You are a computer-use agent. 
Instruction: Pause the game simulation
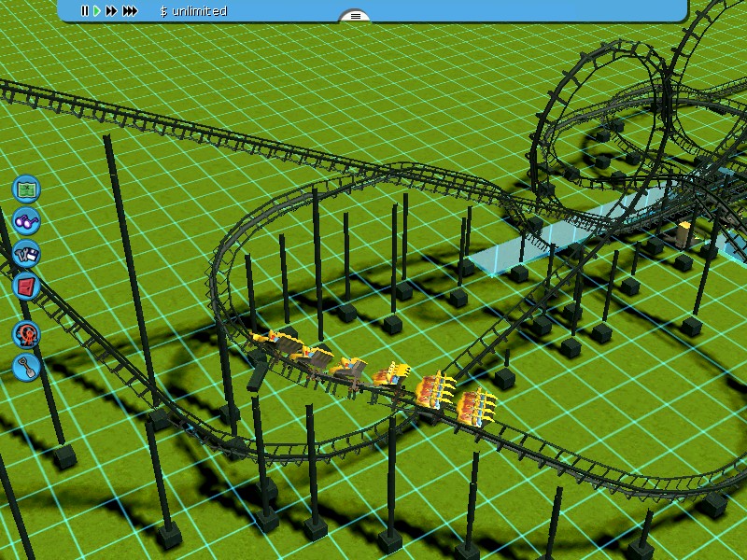[x=84, y=11]
